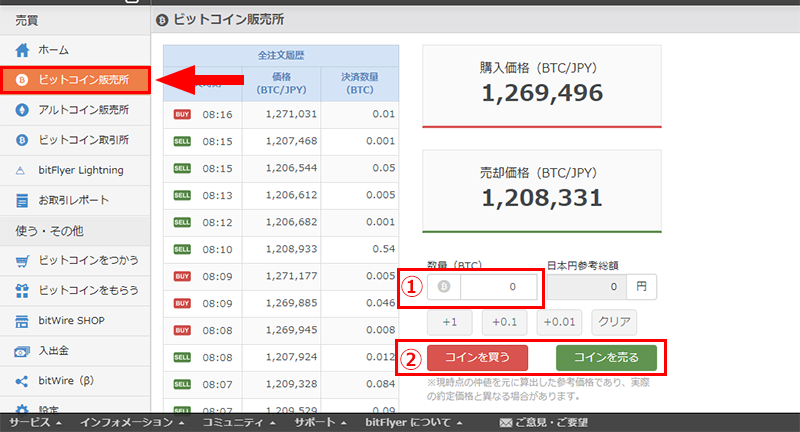This screenshot has width=800, height=432.
Task: Expand the インフォメーション footer menu
Action: pos(132,423)
